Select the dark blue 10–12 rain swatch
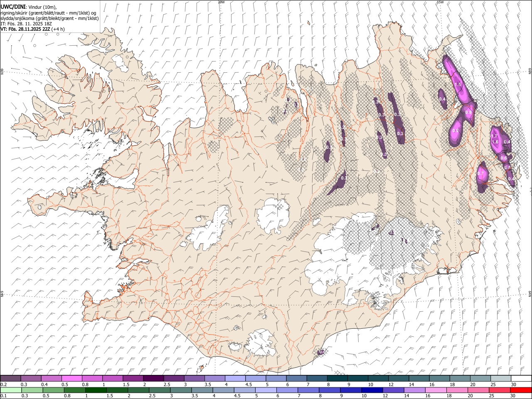 [372, 390]
